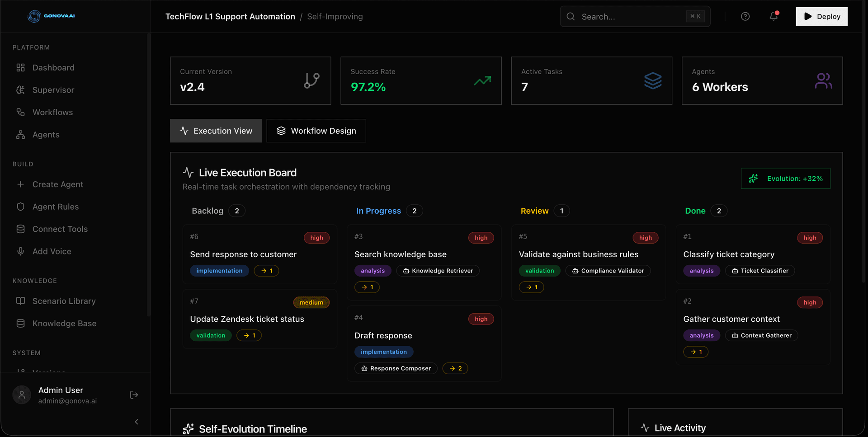Click the Compliance Validator agent tag
The height and width of the screenshot is (437, 868).
point(608,271)
